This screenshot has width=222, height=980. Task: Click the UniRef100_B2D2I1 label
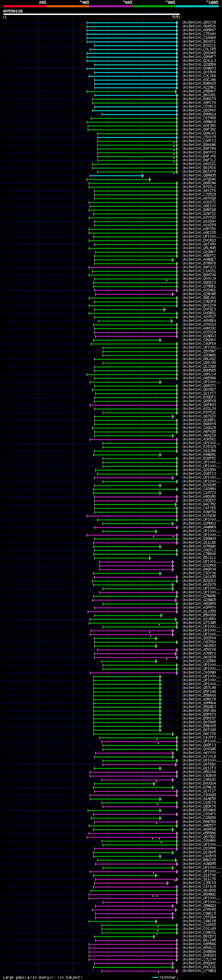[x=199, y=45]
